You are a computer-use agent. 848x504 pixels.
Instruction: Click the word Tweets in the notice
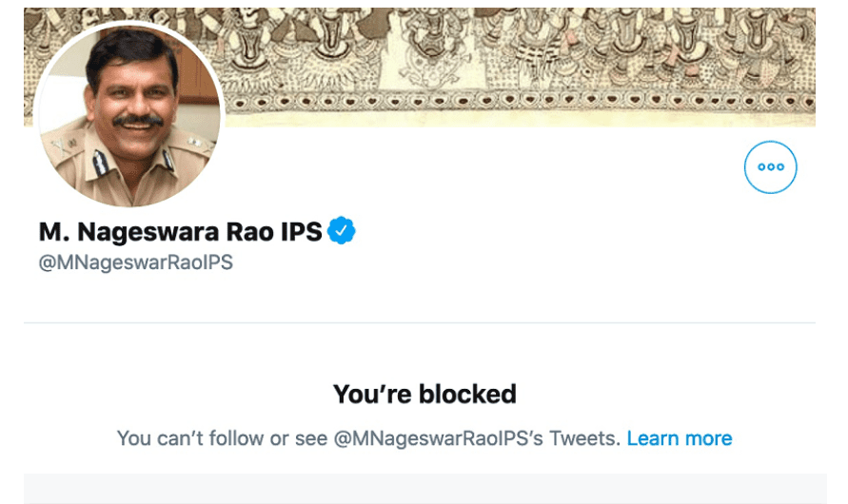point(584,438)
